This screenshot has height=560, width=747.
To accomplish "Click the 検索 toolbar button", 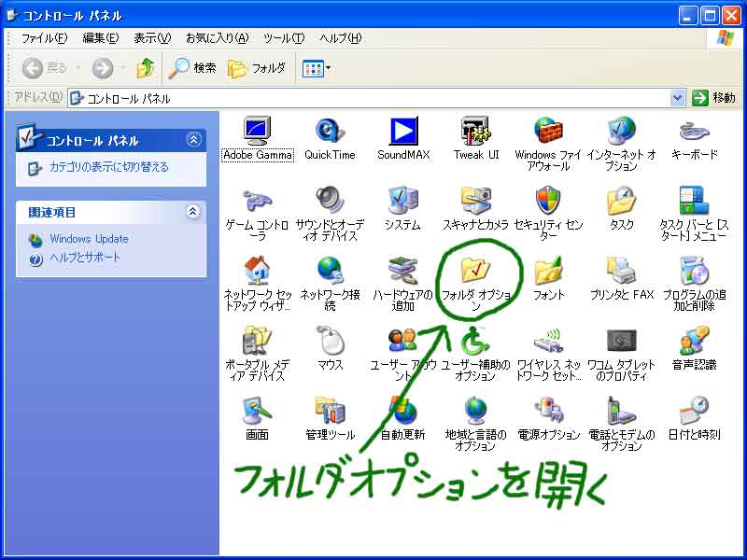I will point(192,68).
